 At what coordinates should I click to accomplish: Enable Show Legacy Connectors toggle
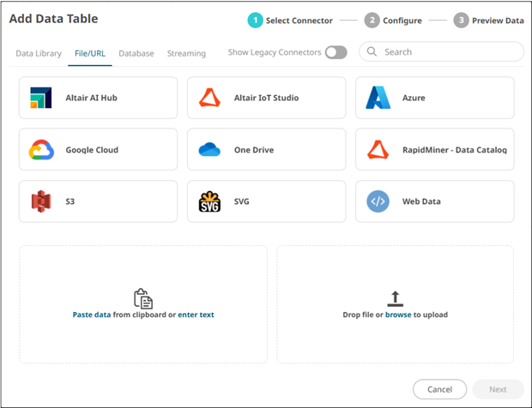tap(336, 52)
